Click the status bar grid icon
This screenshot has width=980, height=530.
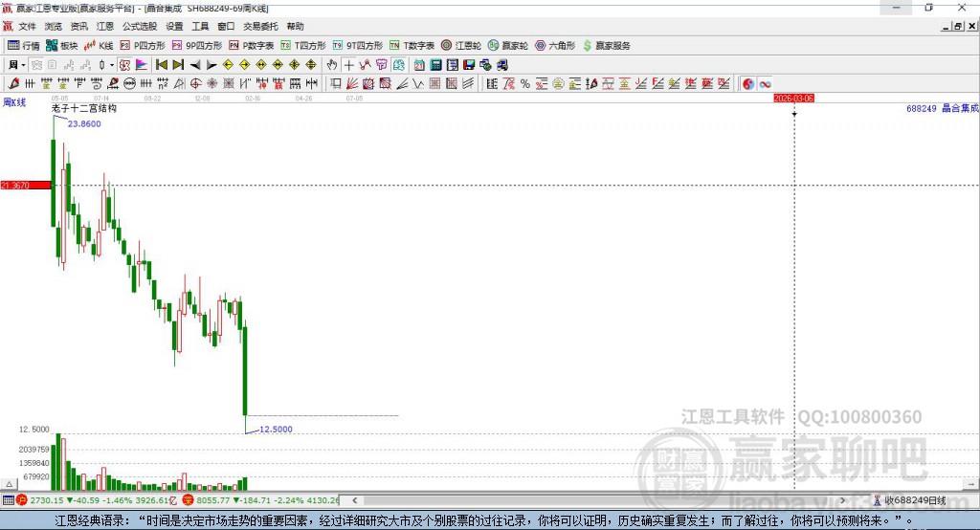click(x=8, y=500)
